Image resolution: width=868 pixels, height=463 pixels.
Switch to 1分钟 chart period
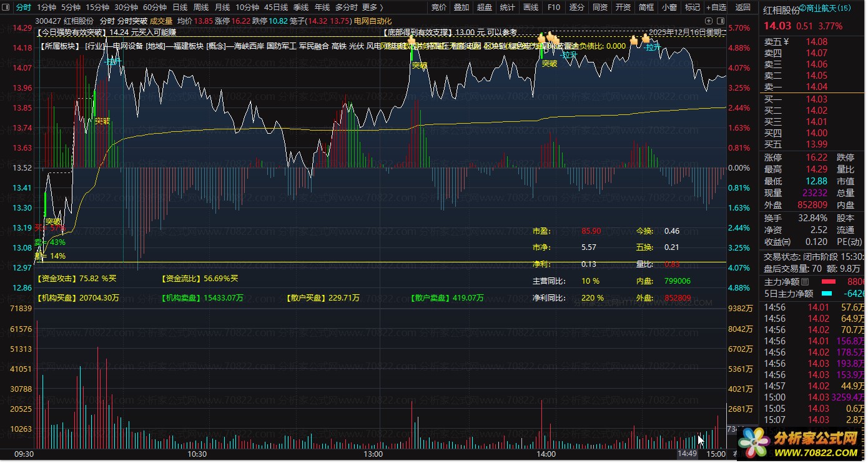(47, 7)
